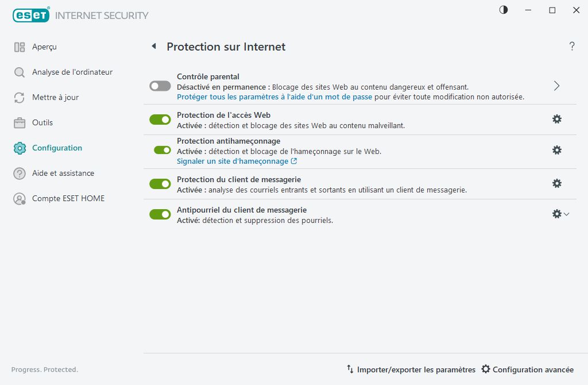588x385 pixels.
Task: Select Analyse de l'ordinateur in the sidebar
Action: [71, 72]
